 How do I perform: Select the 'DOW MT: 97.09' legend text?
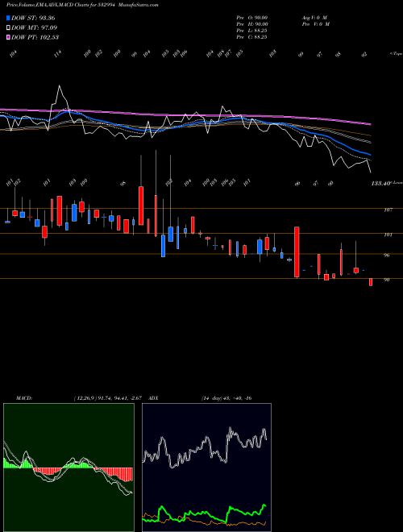34,27
